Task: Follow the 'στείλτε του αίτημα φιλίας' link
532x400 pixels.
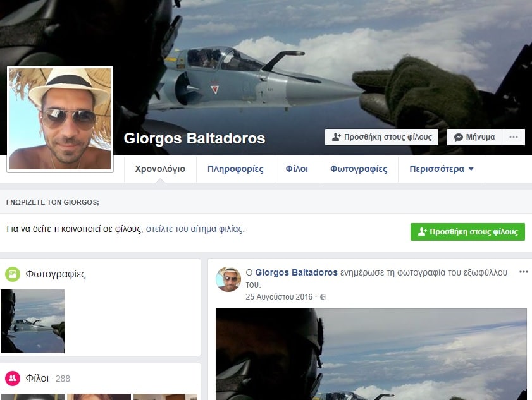Action: pos(195,229)
